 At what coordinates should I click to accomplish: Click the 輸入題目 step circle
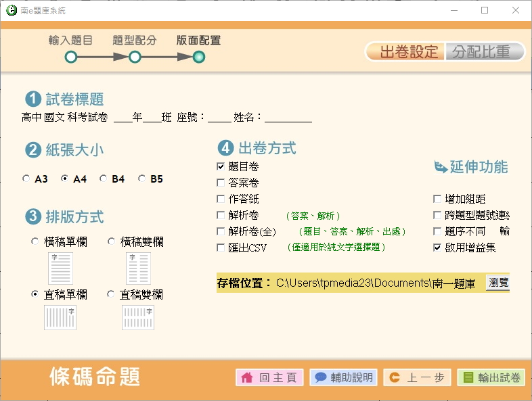point(70,57)
